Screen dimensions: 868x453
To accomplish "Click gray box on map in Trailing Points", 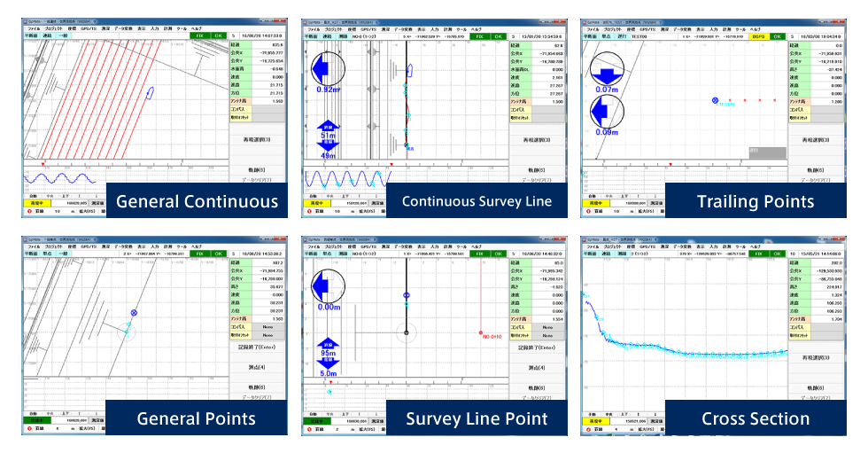I will 767,153.
